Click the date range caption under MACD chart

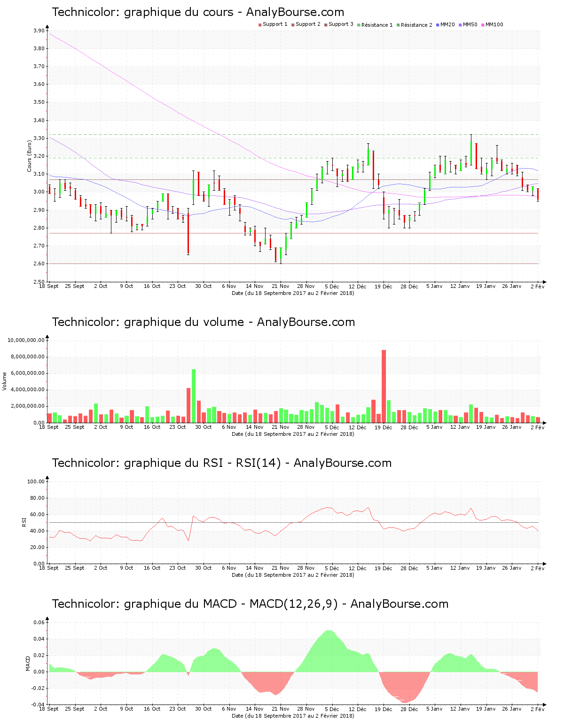(293, 716)
